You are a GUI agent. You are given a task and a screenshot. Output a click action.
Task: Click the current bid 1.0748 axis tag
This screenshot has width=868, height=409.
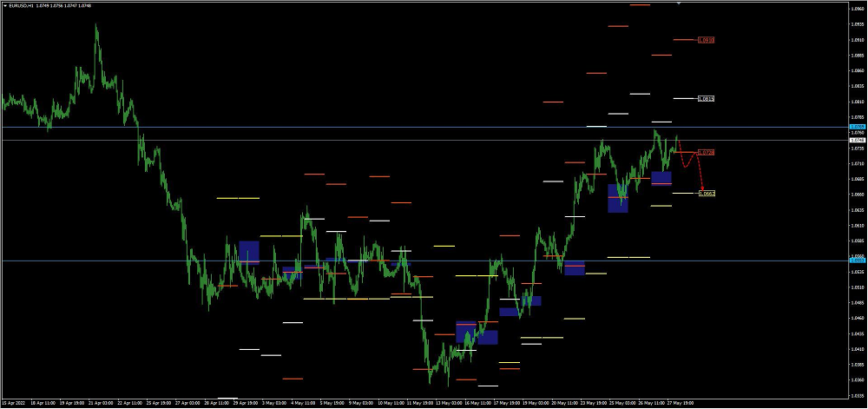(x=857, y=140)
